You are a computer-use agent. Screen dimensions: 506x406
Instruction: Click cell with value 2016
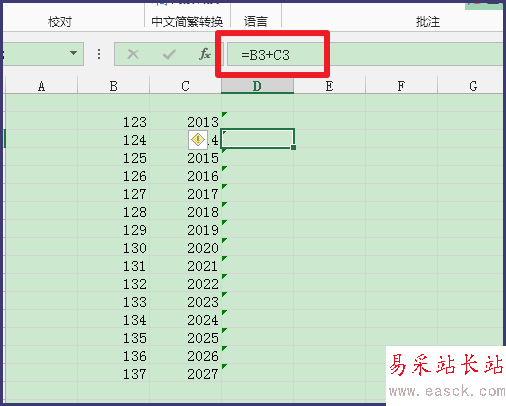[185, 175]
